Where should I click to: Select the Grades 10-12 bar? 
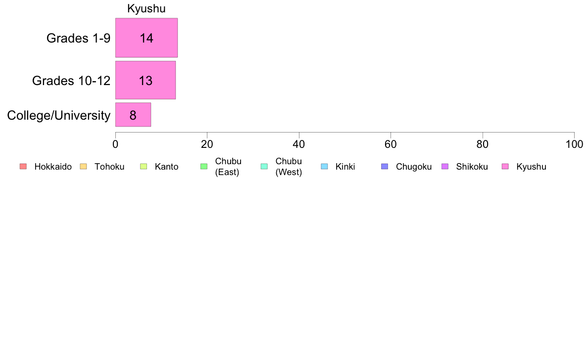146,80
